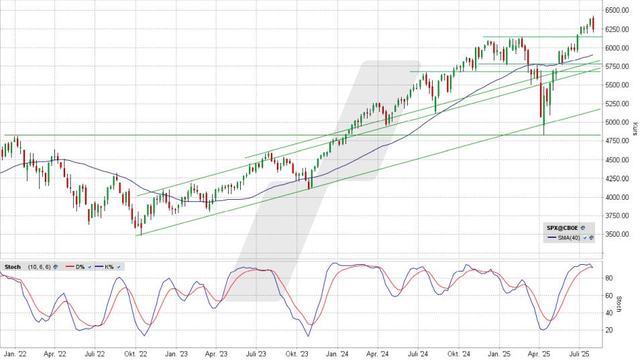Select the SPX@CBOE legend label
This screenshot has height=362, width=644.
(562, 228)
